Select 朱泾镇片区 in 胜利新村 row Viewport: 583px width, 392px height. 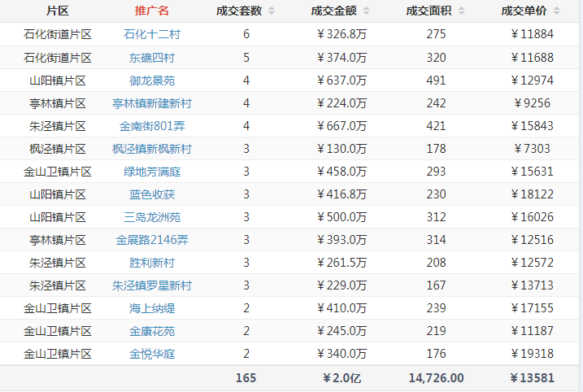[57, 263]
